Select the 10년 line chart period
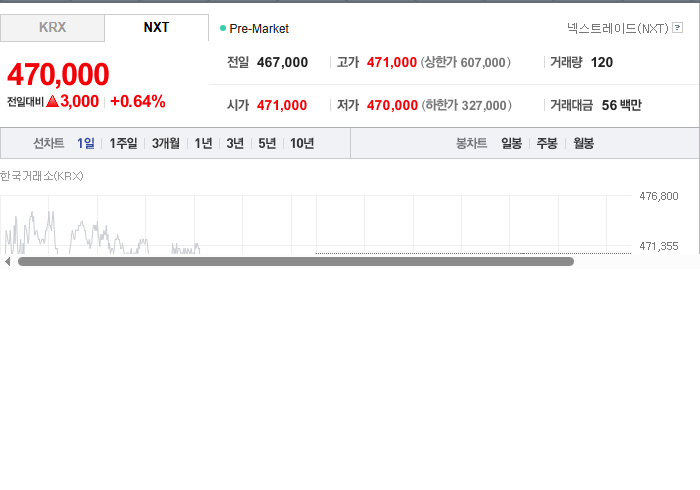Screen dimensions: 700x490 pyautogui.click(x=302, y=143)
